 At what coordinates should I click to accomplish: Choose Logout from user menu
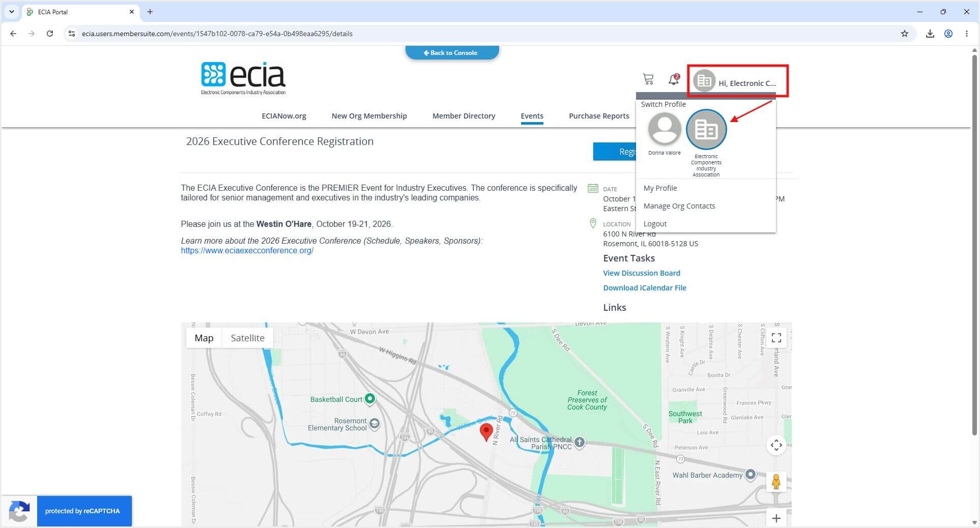655,224
